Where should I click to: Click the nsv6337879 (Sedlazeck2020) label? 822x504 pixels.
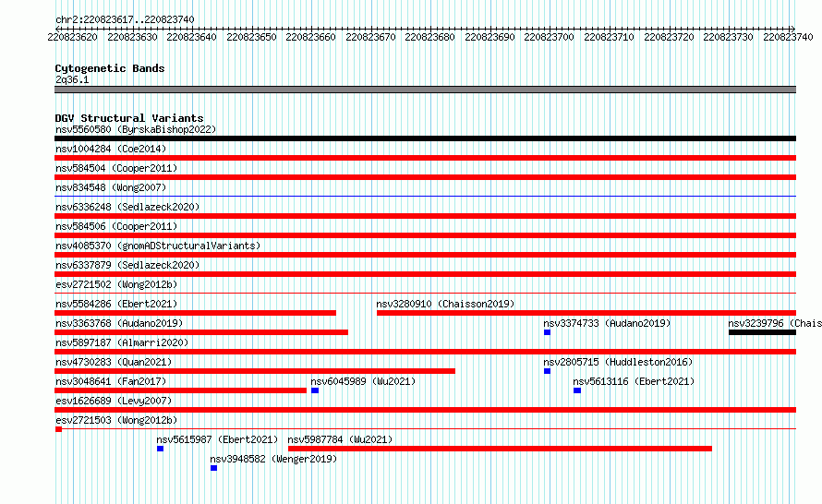127,265
